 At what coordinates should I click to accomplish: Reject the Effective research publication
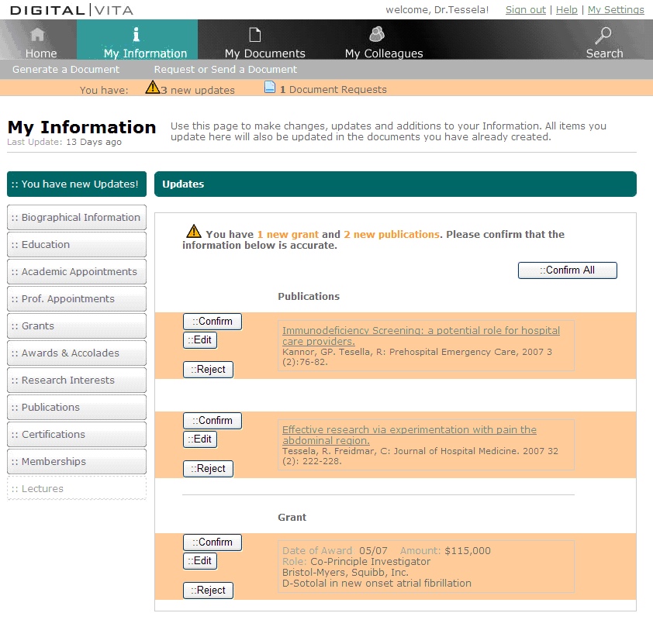(208, 469)
